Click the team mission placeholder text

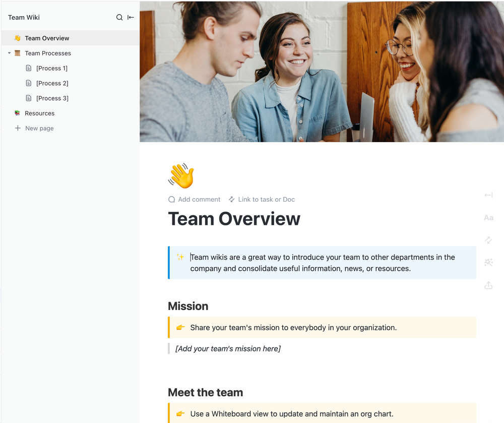pos(228,348)
